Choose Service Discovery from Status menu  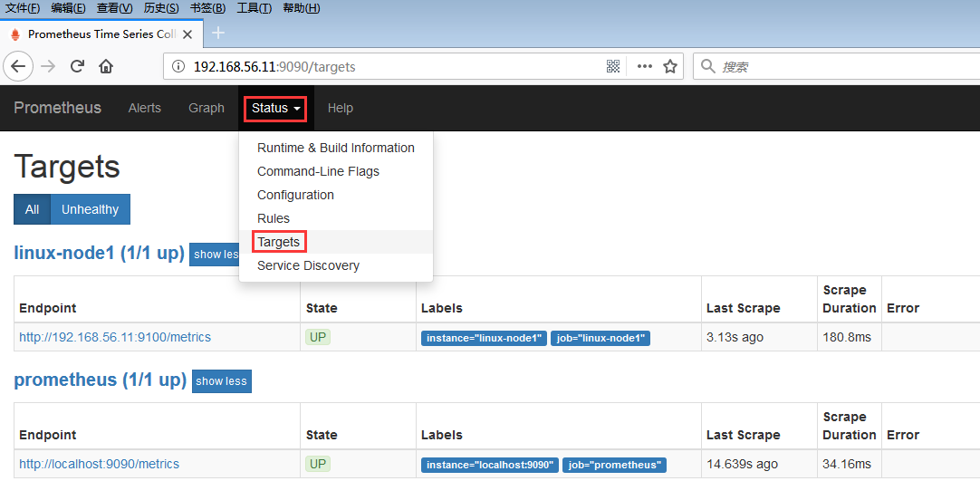(x=336, y=265)
